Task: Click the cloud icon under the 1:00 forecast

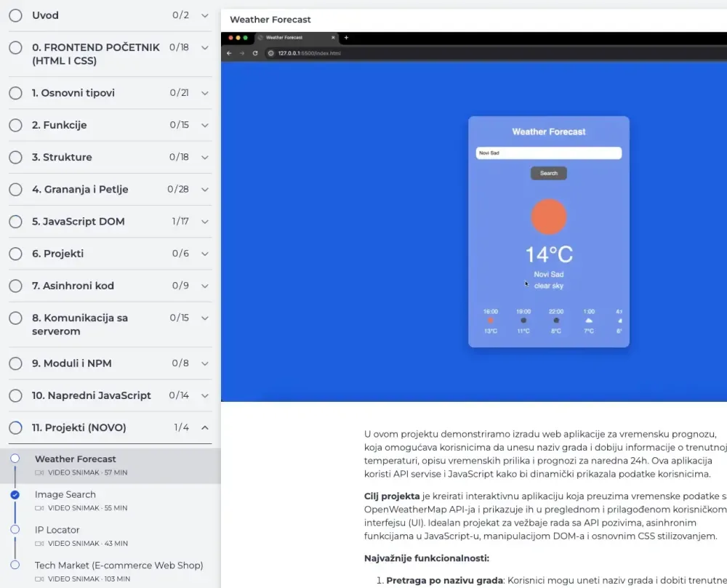Action: pos(589,321)
